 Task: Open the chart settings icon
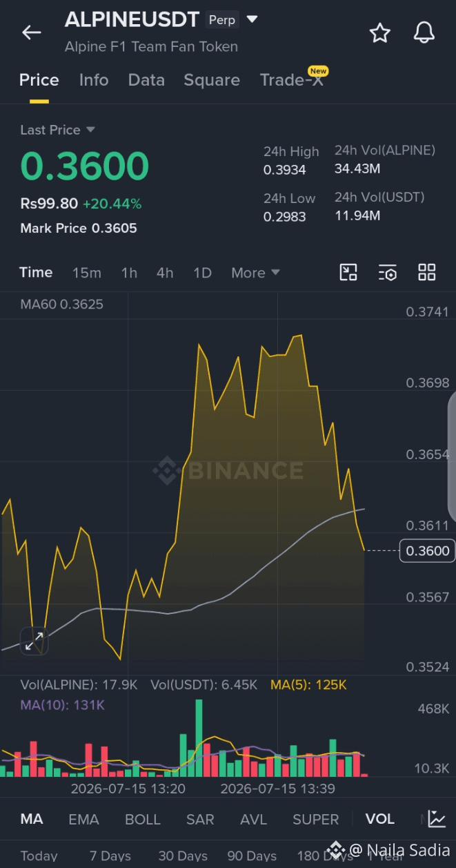387,272
